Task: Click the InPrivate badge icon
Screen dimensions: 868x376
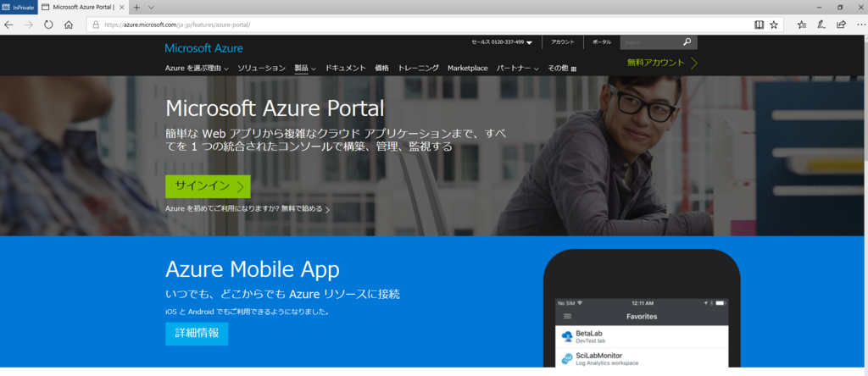Action: [x=19, y=7]
